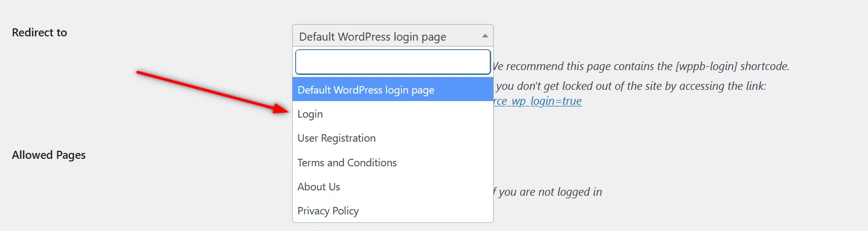
Task: Click the 'not logged in' description text
Action: coord(550,192)
